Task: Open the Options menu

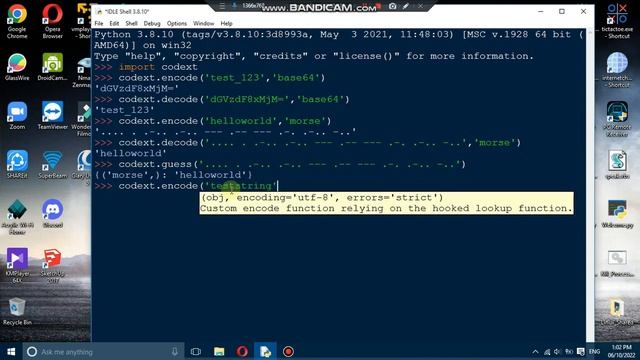Action: pyautogui.click(x=177, y=24)
